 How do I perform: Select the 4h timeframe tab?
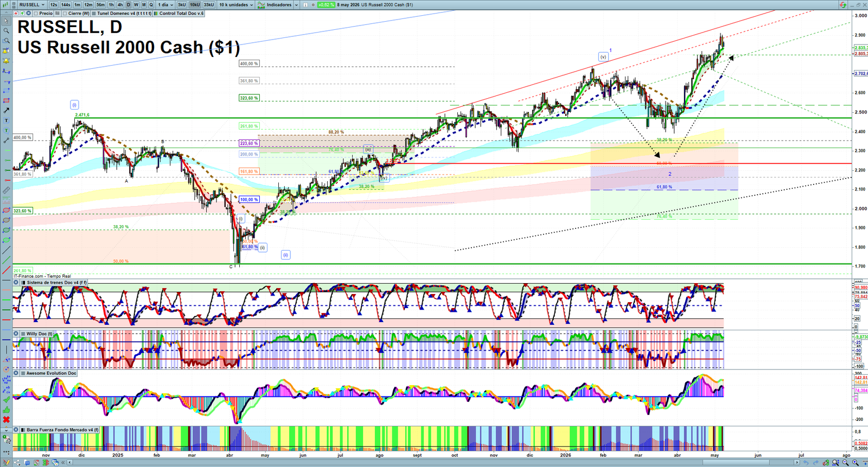(120, 4)
